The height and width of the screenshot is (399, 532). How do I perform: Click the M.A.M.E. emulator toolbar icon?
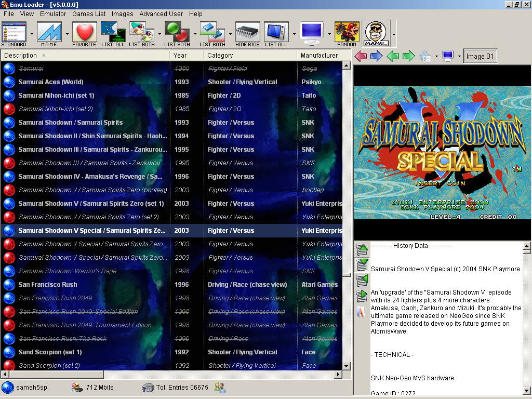point(49,34)
